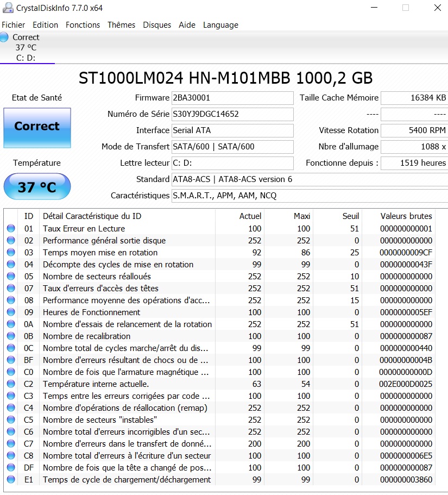
Task: Click status orb of row C7 transfert de données
Action: tap(11, 443)
